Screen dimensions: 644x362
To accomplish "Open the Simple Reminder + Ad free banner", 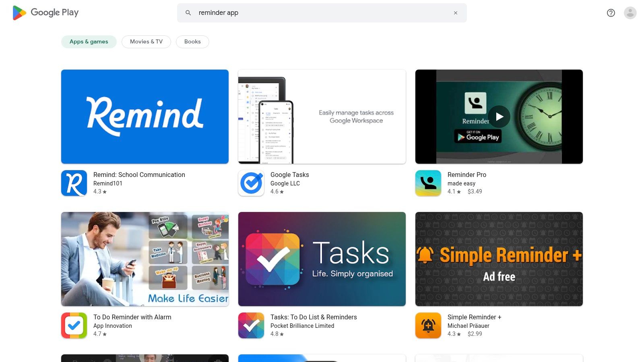I will click(x=499, y=259).
